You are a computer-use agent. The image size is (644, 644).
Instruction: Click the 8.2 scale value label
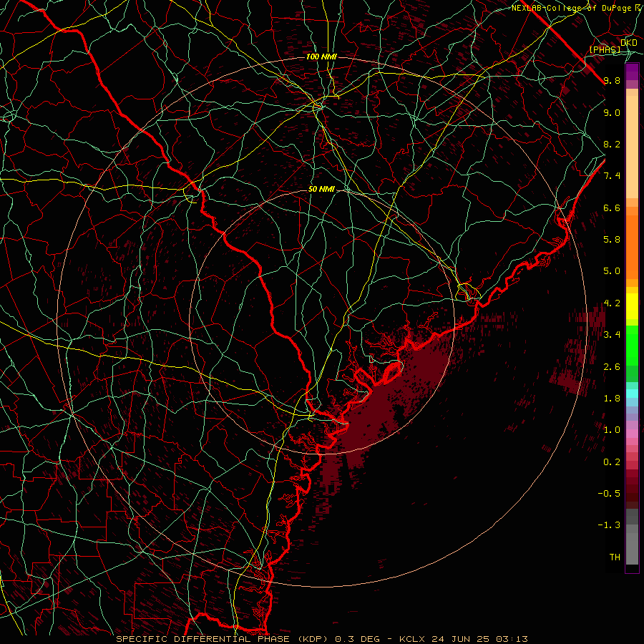(x=612, y=144)
